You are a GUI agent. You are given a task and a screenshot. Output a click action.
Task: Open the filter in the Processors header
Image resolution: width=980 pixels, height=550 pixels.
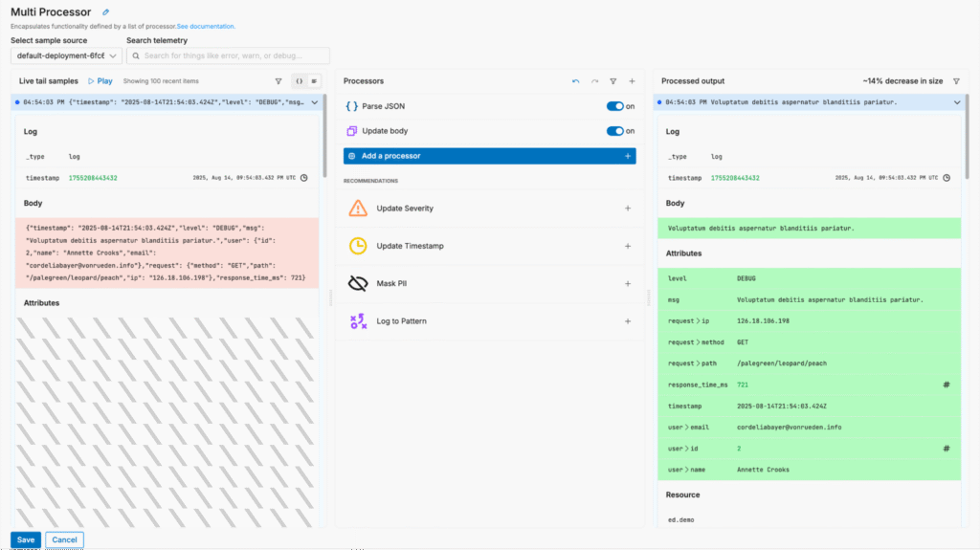click(613, 81)
